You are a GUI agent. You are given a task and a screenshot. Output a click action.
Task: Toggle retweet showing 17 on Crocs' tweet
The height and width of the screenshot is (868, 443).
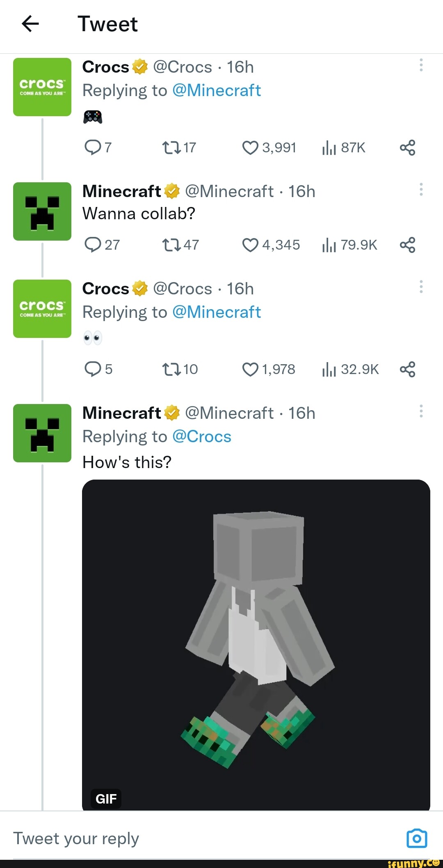click(x=170, y=148)
